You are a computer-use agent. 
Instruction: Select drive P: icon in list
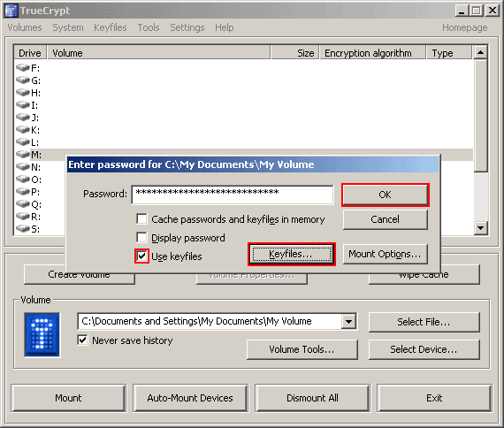[x=23, y=192]
